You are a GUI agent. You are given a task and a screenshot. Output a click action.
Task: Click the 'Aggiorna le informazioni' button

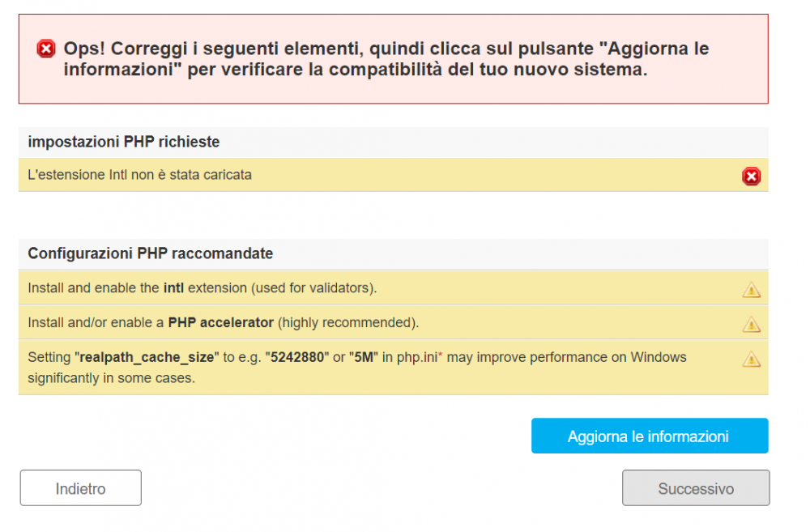pos(650,435)
